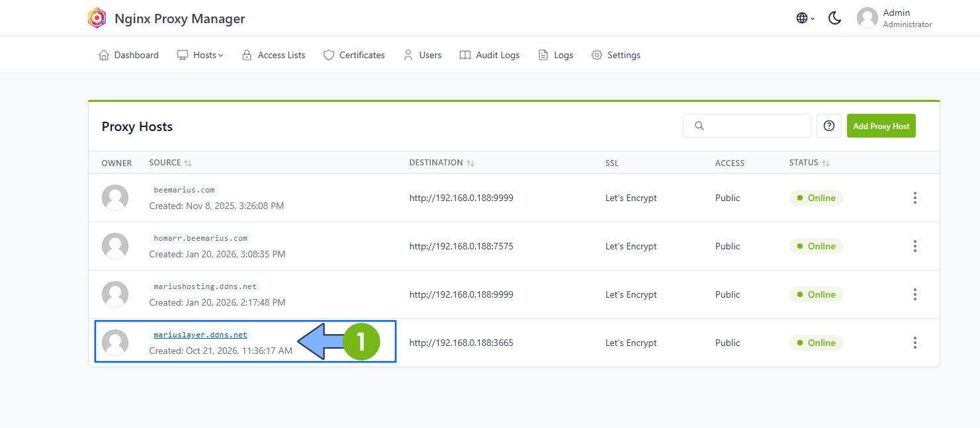
Task: Open the mariushosting.ddns.net source link
Action: 205,286
